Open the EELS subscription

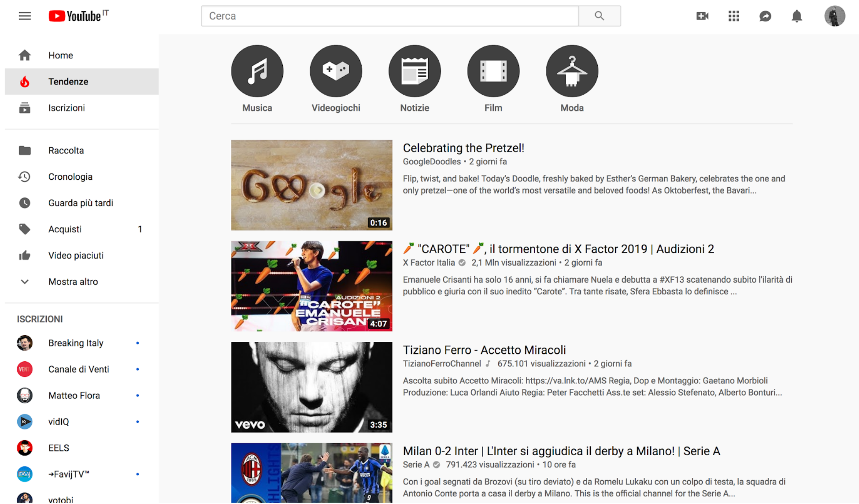pos(81,448)
